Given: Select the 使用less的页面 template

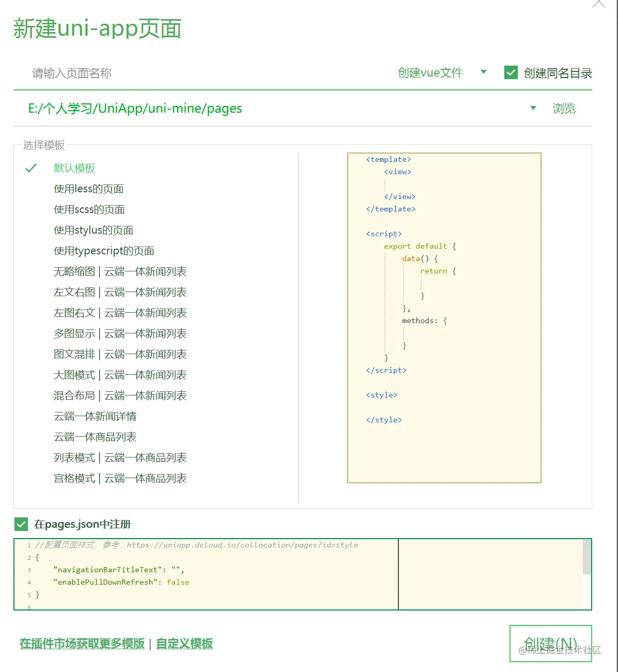Looking at the screenshot, I should click(88, 189).
